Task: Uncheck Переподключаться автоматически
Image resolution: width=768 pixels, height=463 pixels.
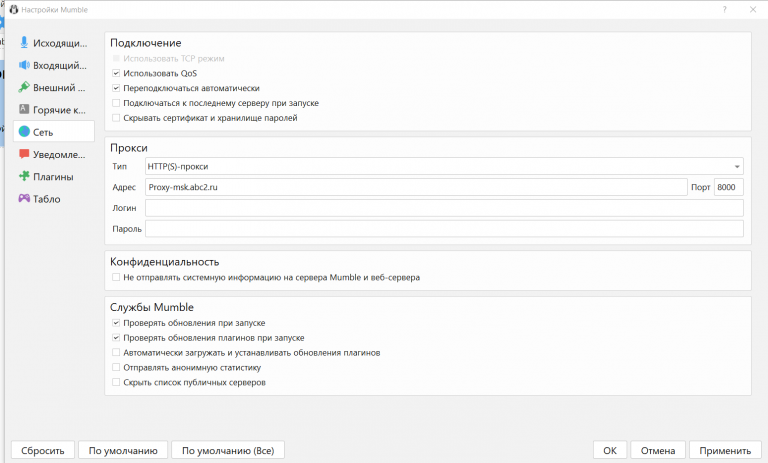Action: tap(116, 88)
